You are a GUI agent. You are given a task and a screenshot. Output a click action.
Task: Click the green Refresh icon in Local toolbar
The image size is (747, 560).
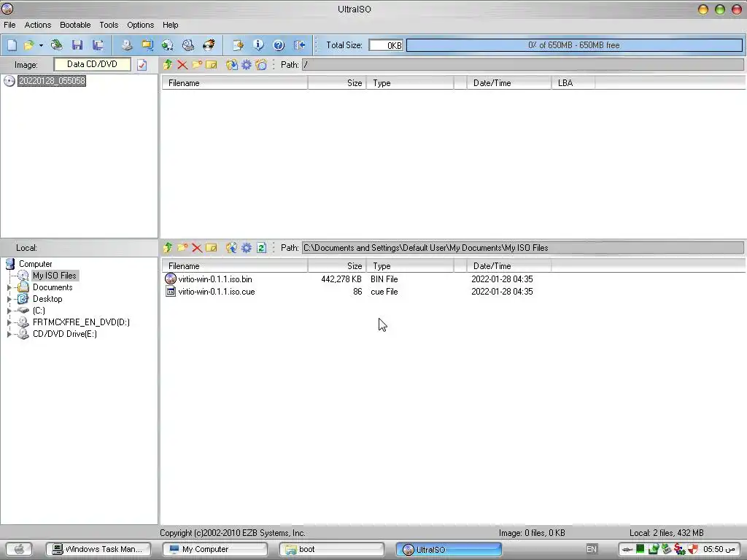261,248
